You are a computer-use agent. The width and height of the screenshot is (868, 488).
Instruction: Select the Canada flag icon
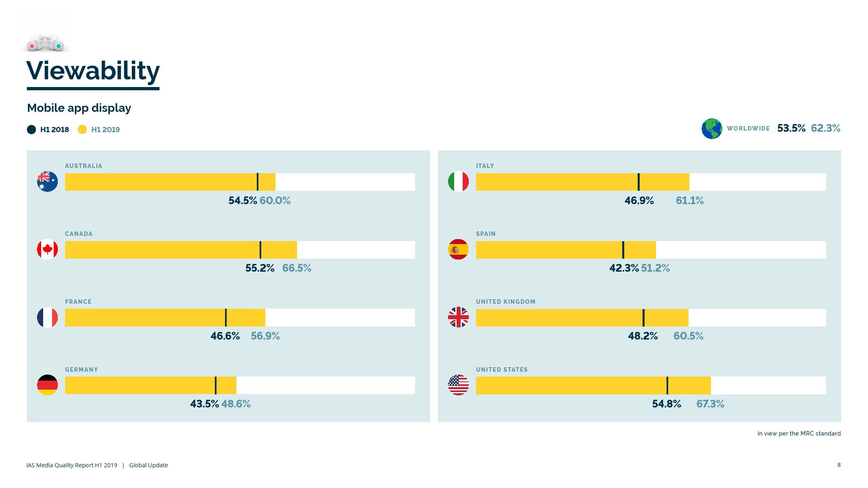pyautogui.click(x=47, y=249)
